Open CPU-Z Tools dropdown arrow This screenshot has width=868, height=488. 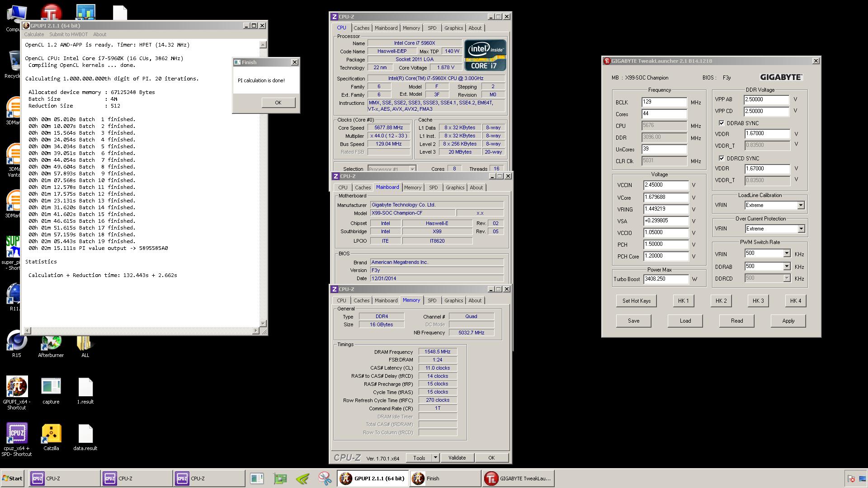coord(435,458)
